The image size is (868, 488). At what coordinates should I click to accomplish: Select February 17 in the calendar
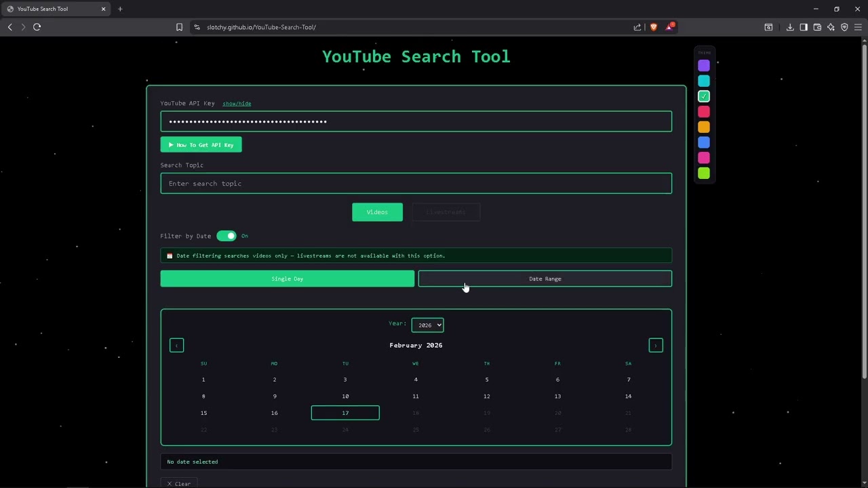pyautogui.click(x=345, y=413)
